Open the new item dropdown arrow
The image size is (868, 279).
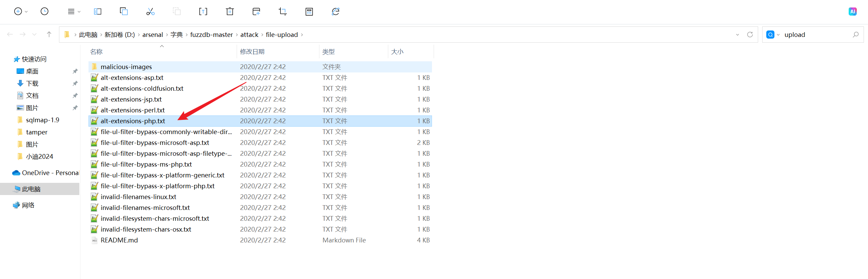coord(26,12)
